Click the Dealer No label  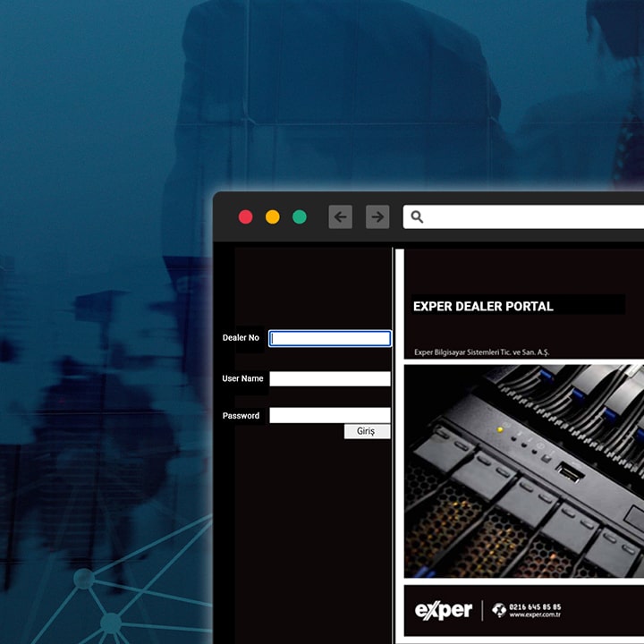pyautogui.click(x=241, y=337)
